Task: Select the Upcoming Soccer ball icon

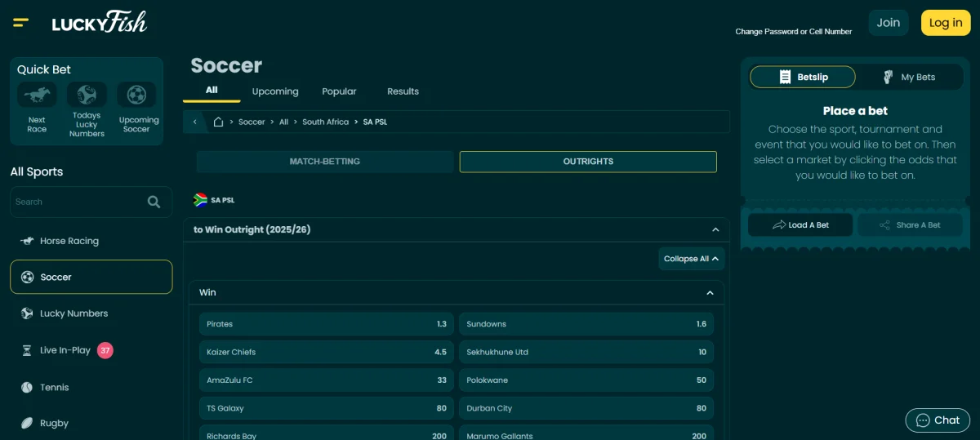Action: pos(136,95)
